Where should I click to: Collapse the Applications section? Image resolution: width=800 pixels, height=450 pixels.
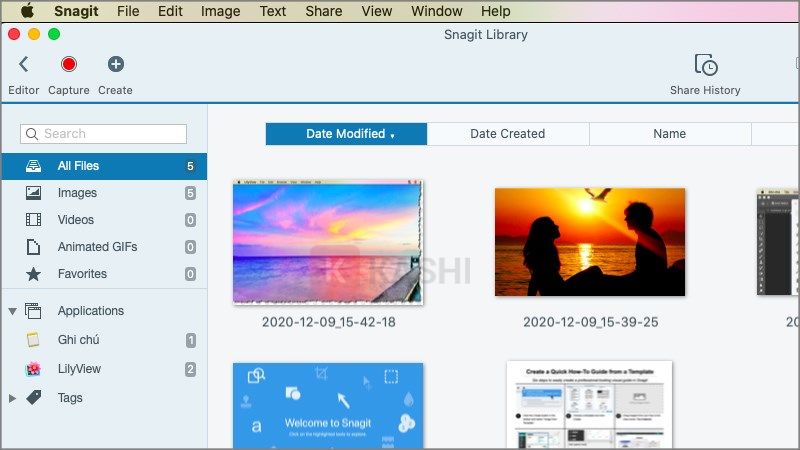pyautogui.click(x=13, y=311)
